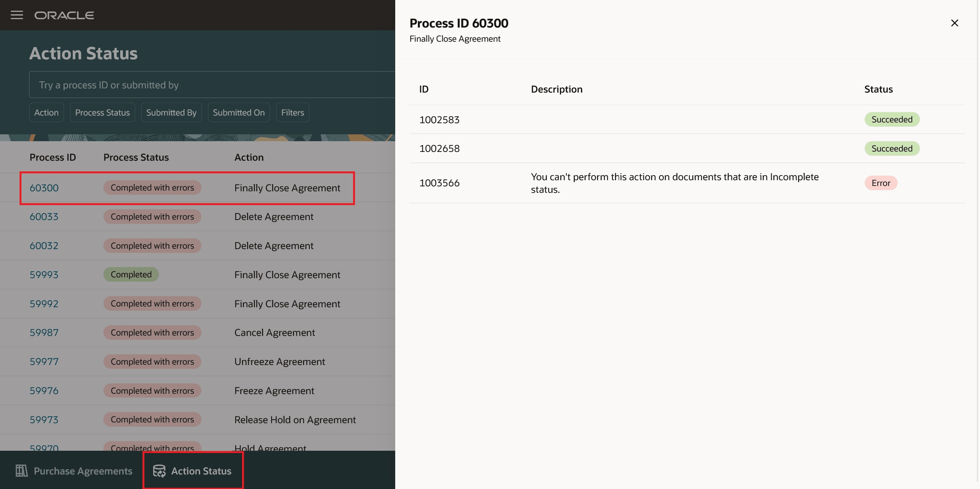Open process ID 60033 link
980x489 pixels.
[44, 217]
